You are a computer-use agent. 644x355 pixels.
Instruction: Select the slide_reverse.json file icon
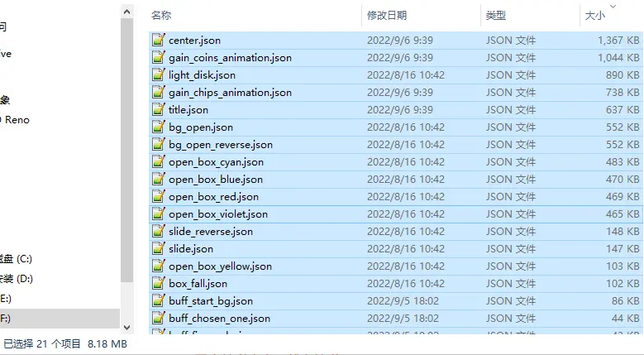coord(158,232)
